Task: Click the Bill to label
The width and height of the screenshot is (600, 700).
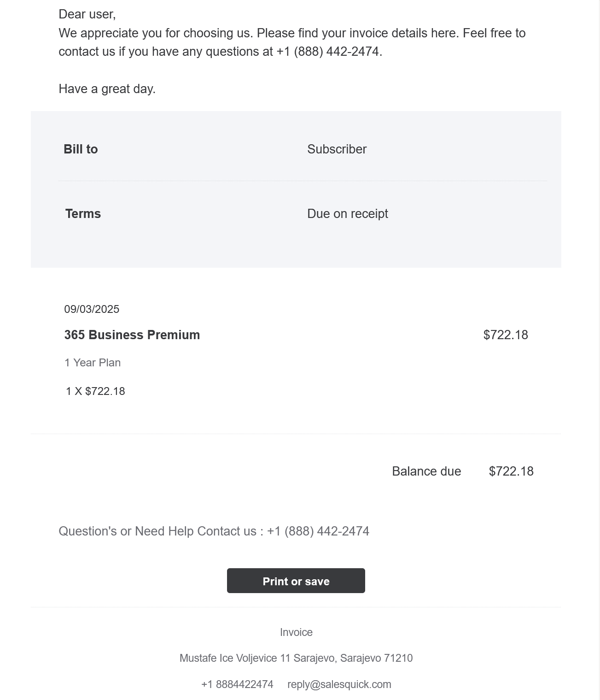Action: (x=81, y=149)
